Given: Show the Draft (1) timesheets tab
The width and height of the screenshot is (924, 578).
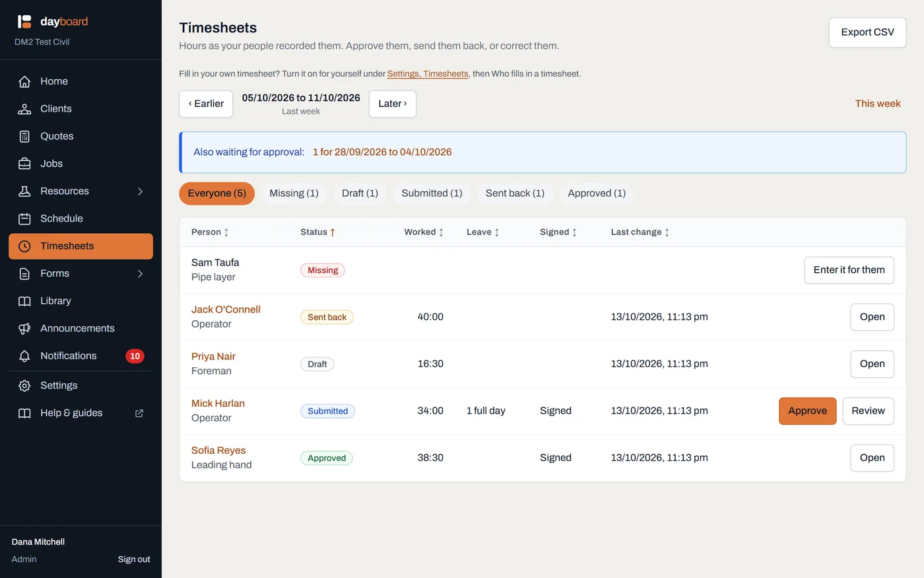Looking at the screenshot, I should [x=360, y=194].
